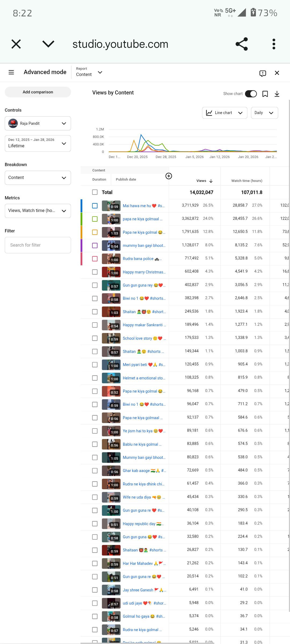290x644 pixels.
Task: Open the Rudra bana police video link
Action: click(138, 259)
